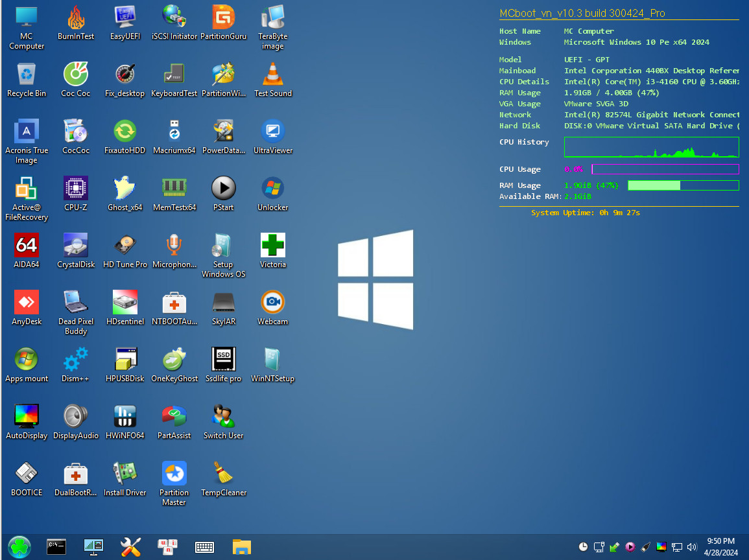Launch AnyDesk remote desktop
The width and height of the screenshot is (749, 560).
point(27,307)
